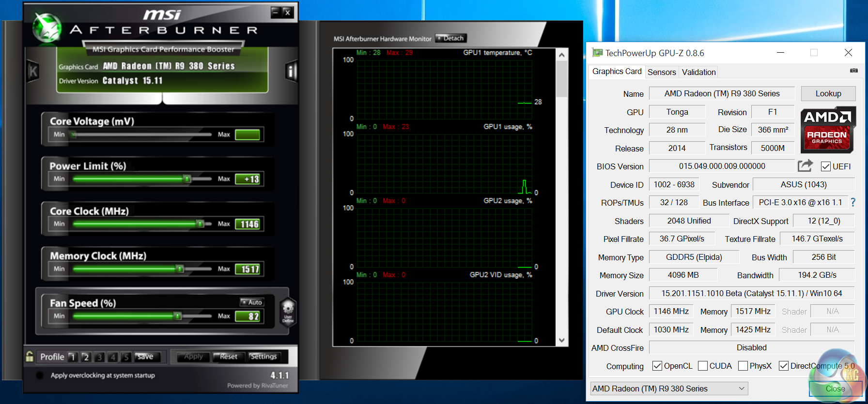
Task: Open the Validation tab
Action: click(698, 72)
